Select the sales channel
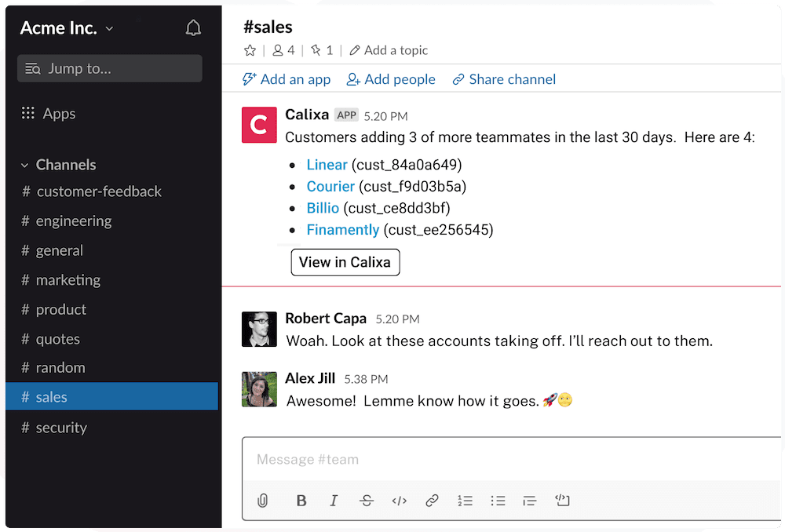785x532 pixels. coord(111,397)
